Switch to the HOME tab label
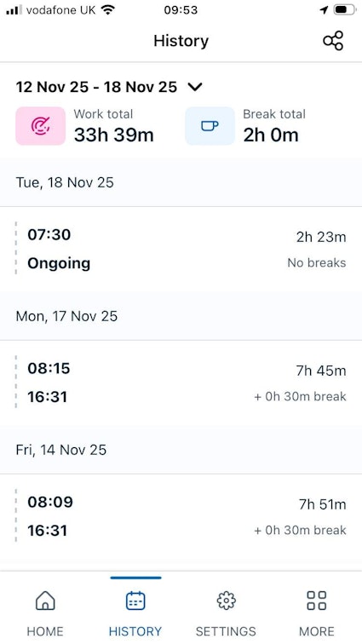362x644 pixels. pyautogui.click(x=45, y=631)
